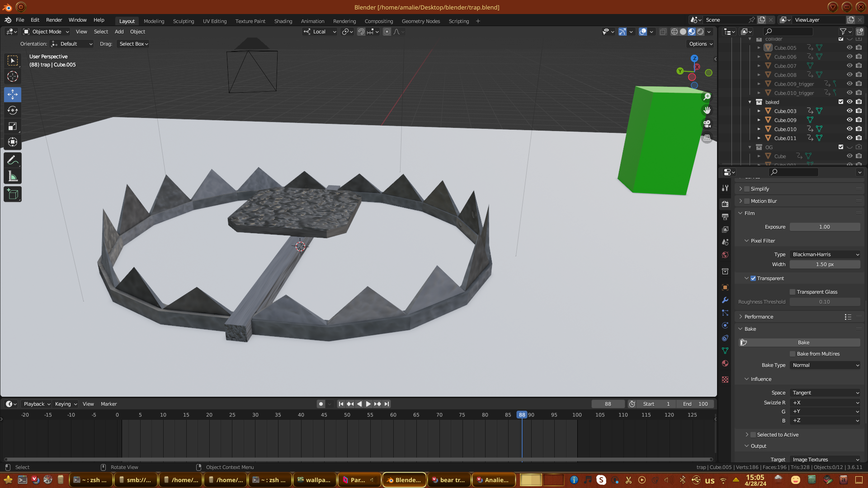Viewport: 868px width, 488px height.
Task: Select the Move tool
Action: tap(13, 94)
